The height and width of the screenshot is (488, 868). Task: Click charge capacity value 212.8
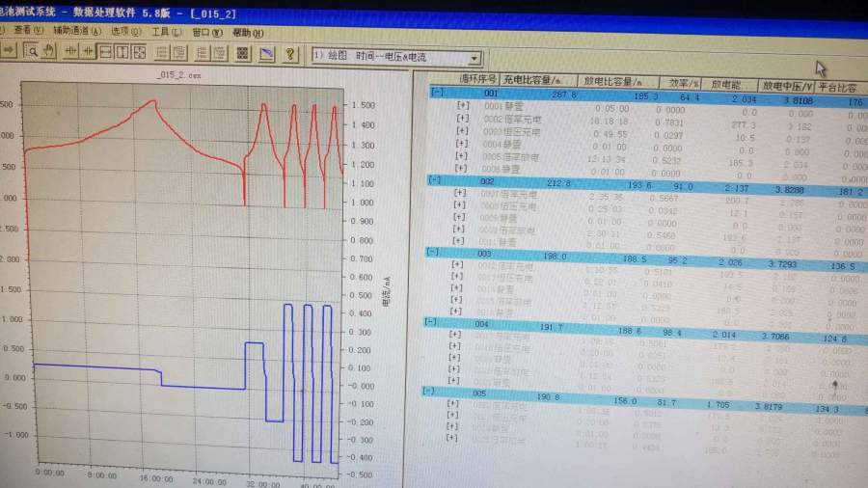coord(558,183)
